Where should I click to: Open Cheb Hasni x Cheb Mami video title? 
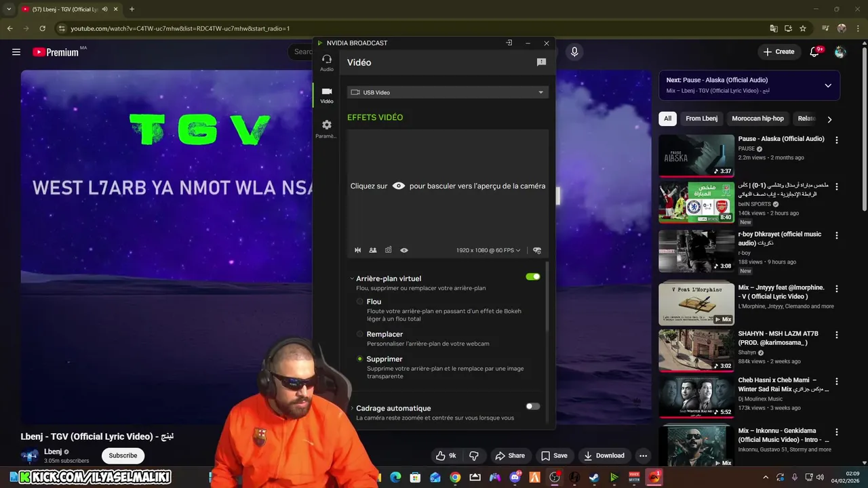coord(784,384)
